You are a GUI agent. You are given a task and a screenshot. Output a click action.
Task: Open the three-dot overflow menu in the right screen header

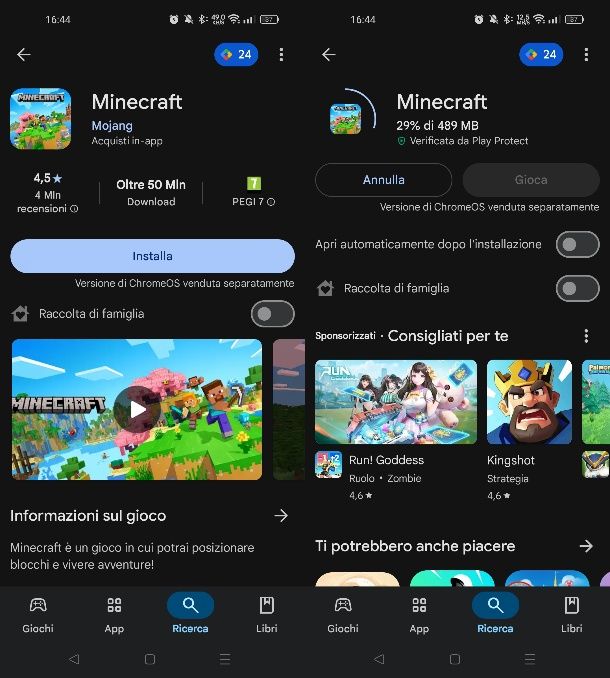pos(586,54)
